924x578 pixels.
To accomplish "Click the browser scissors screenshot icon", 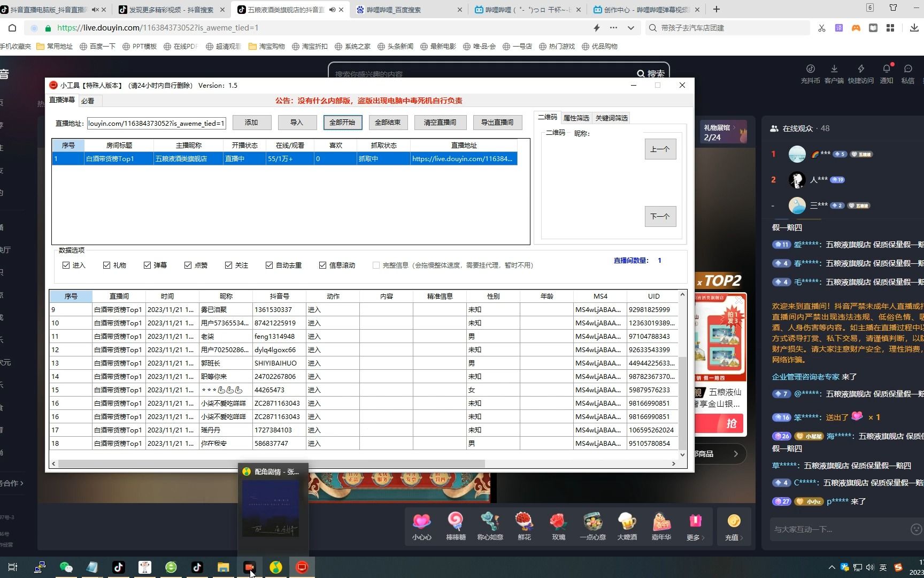I will click(822, 28).
